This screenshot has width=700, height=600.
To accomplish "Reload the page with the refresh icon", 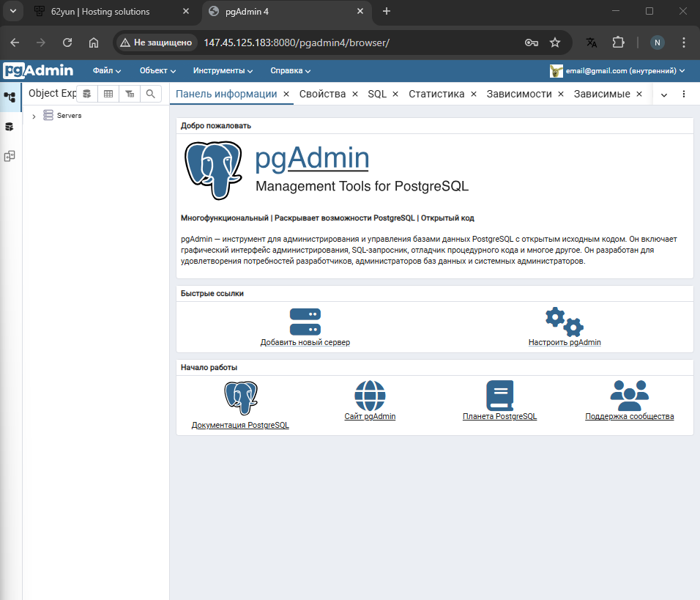I will pos(67,42).
